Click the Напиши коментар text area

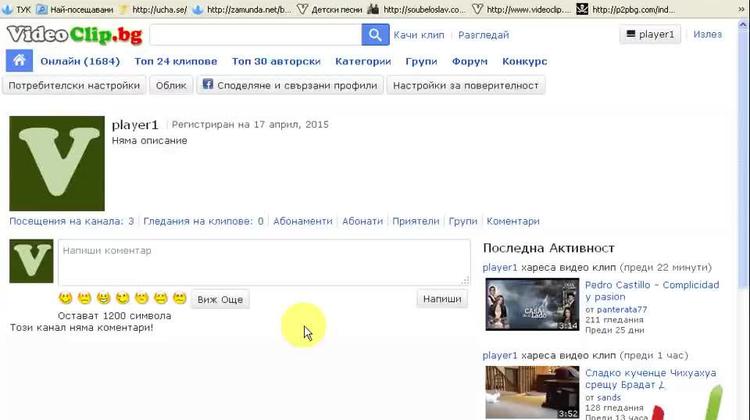(264, 262)
